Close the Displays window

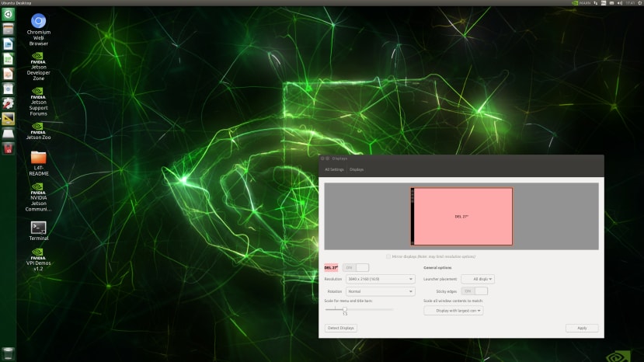point(322,158)
